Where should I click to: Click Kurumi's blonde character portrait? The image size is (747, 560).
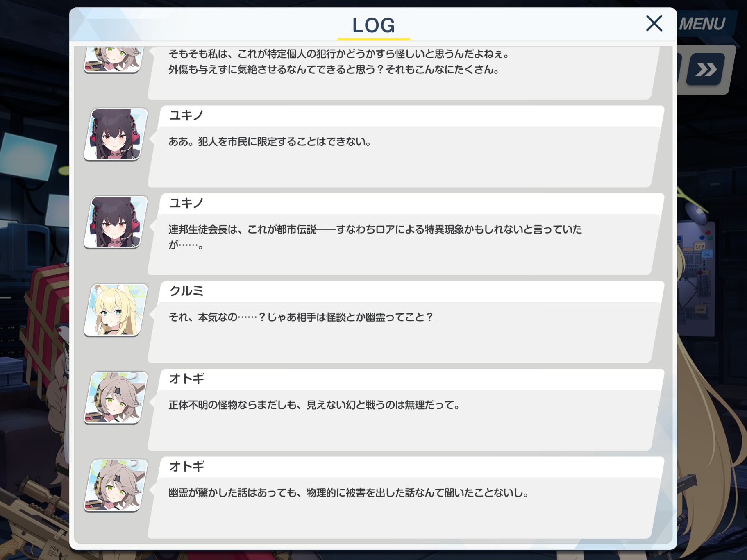click(x=116, y=310)
